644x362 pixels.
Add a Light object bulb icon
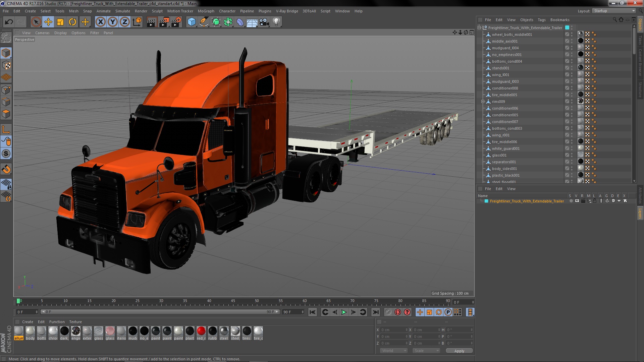coord(276,22)
